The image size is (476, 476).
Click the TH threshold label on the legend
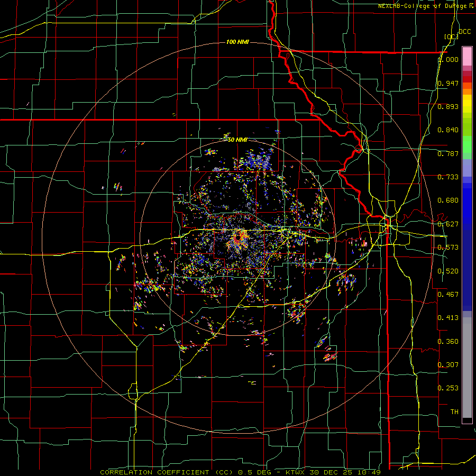click(454, 412)
